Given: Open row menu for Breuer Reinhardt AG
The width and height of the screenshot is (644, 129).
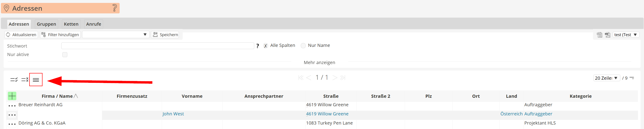Looking at the screenshot, I should coord(12,106).
